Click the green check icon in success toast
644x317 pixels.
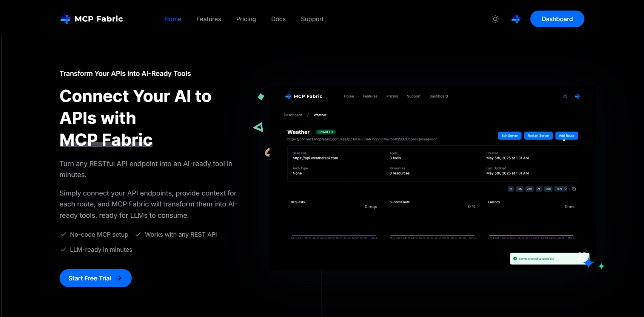[515, 259]
